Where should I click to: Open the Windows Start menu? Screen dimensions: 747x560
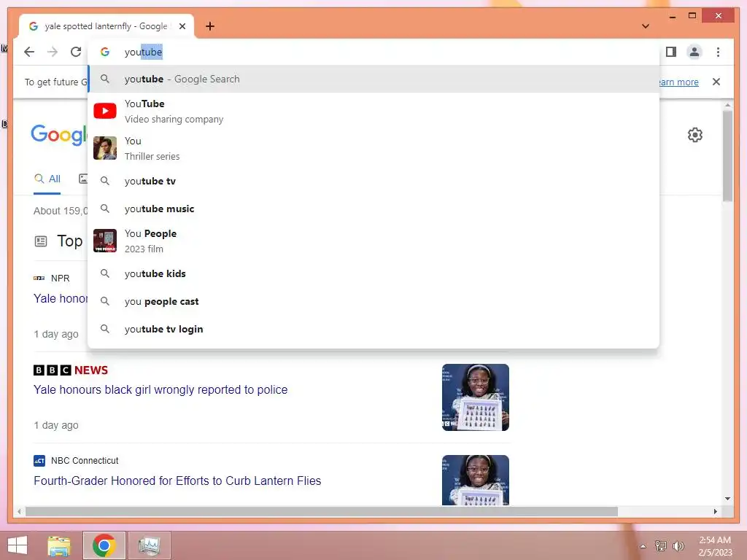click(x=18, y=545)
